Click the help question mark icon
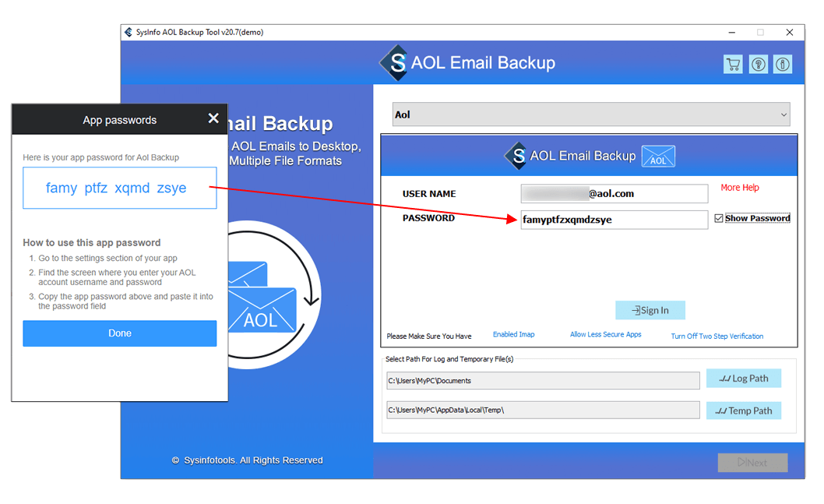824x504 pixels. [x=758, y=64]
